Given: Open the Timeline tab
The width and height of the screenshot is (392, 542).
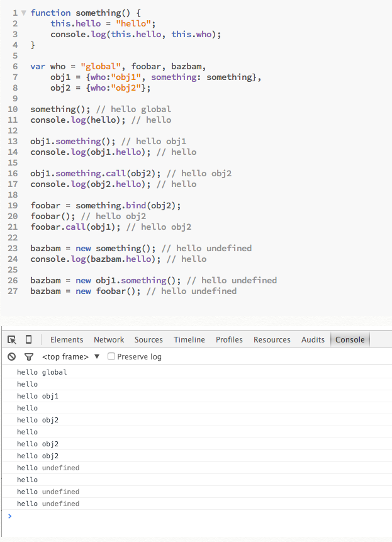Looking at the screenshot, I should pos(189,340).
